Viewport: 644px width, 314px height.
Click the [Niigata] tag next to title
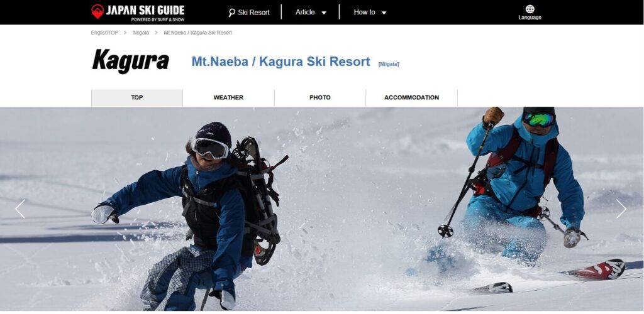click(x=389, y=64)
